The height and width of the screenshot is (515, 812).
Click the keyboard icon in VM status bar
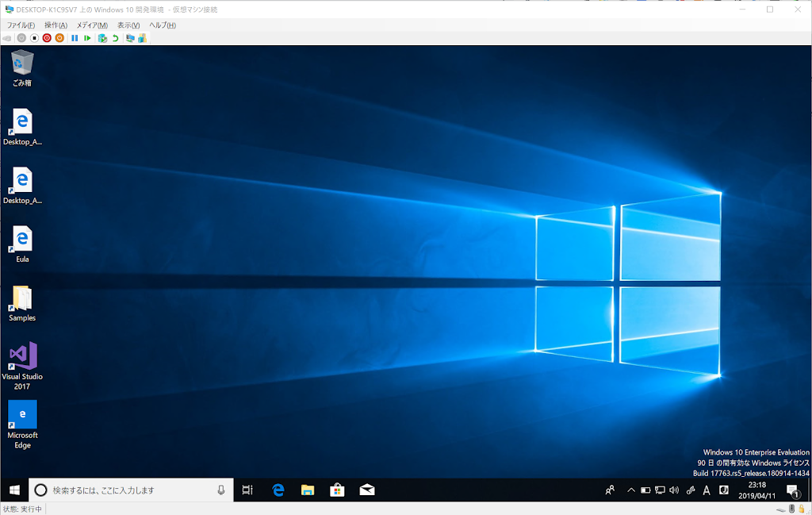[781, 509]
